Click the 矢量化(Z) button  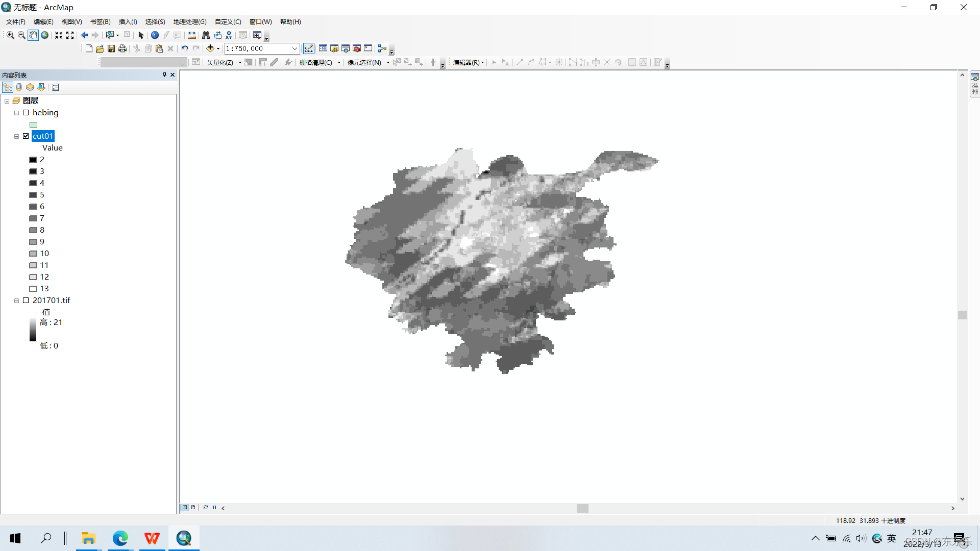coord(220,62)
